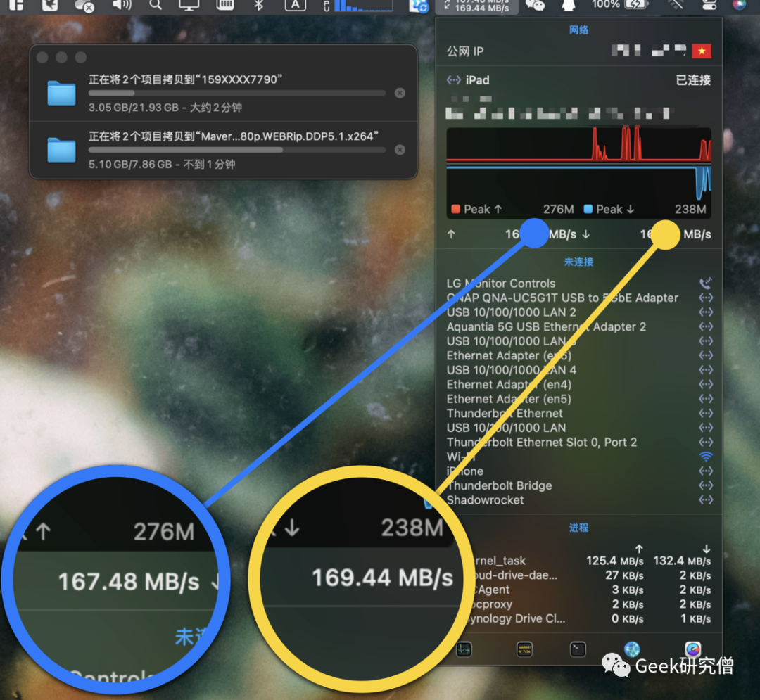Open Network Utility globe icon
Screen dimensions: 760x700
click(632, 649)
